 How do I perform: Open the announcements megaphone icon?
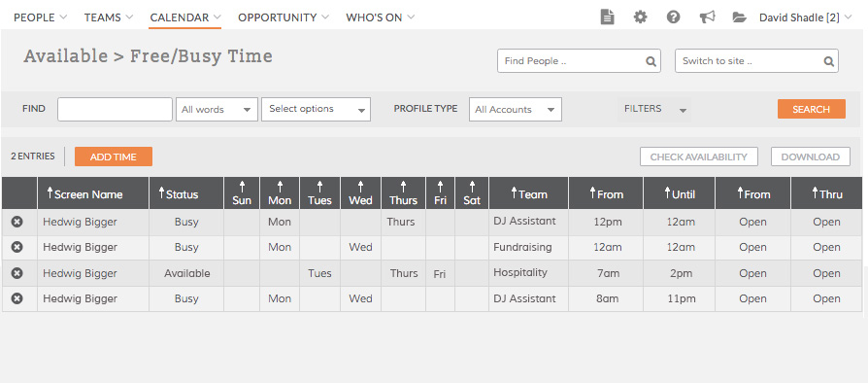click(x=707, y=17)
